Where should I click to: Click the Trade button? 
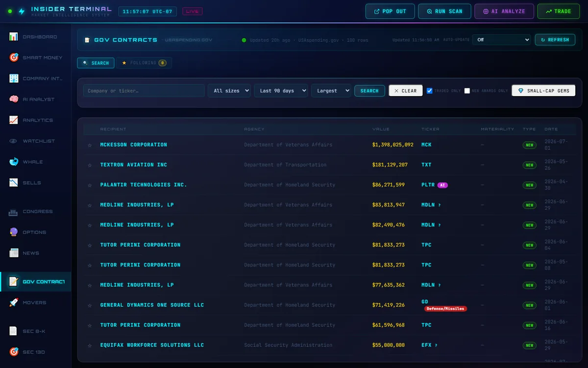[x=558, y=11]
